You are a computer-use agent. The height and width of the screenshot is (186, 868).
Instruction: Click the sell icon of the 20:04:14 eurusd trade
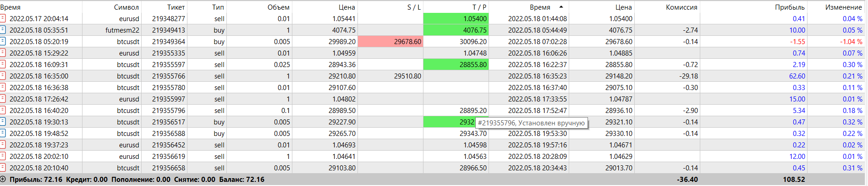click(x=3, y=18)
